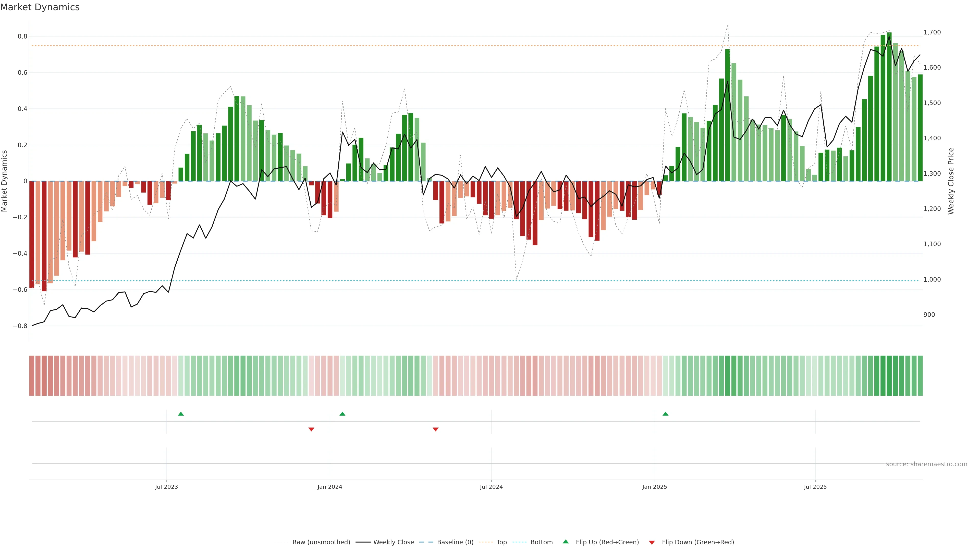
Task: Click the green flip-up triangle near Jul 2023
Action: point(181,414)
